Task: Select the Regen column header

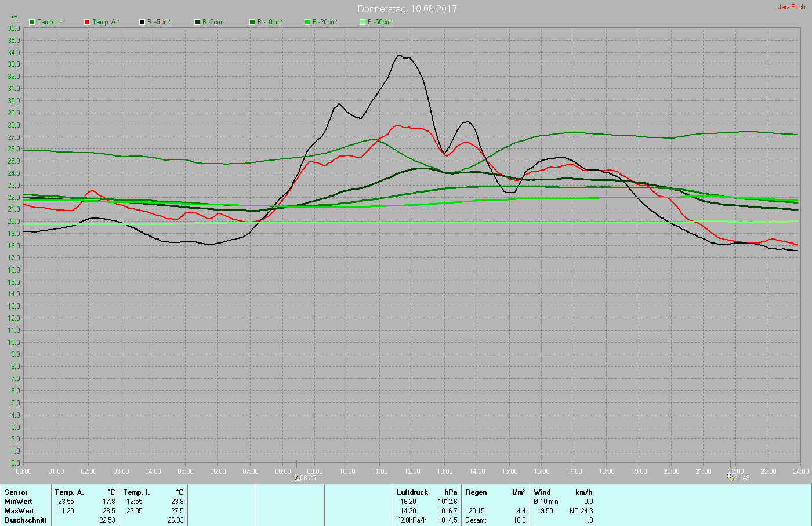Action: [x=476, y=492]
